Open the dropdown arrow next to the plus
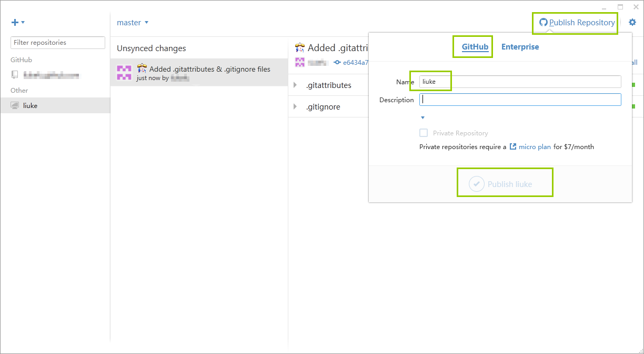The height and width of the screenshot is (354, 644). point(23,22)
